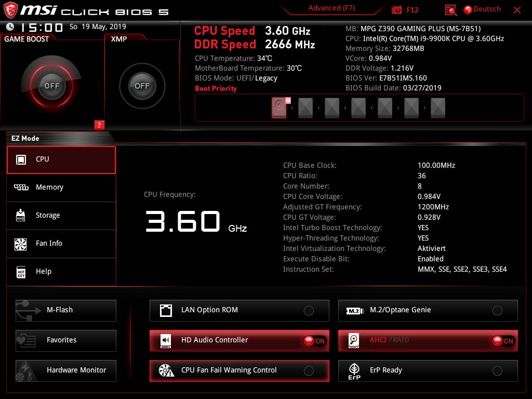This screenshot has width=532, height=399.
Task: Enable the ErP Ready toggle
Action: coord(497,371)
